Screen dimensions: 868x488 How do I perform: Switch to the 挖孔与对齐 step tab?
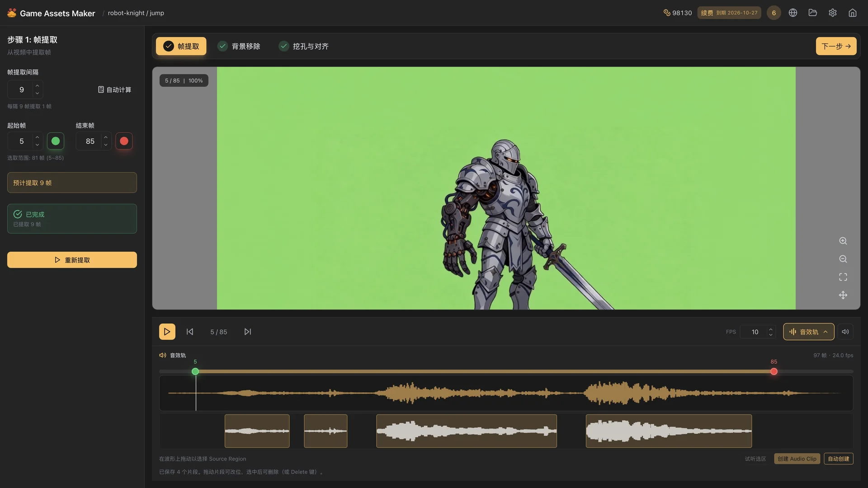click(x=304, y=46)
